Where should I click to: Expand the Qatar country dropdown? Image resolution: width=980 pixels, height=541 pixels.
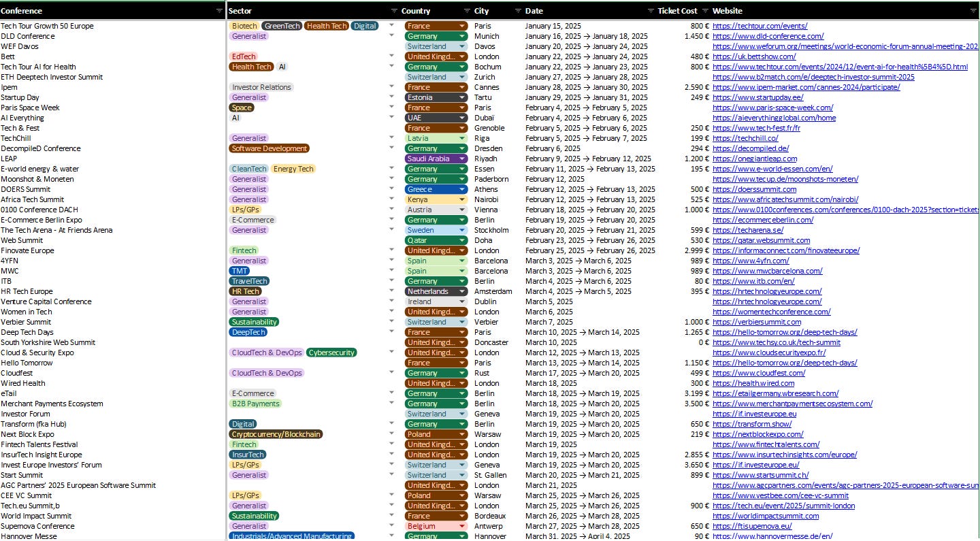[x=462, y=240]
